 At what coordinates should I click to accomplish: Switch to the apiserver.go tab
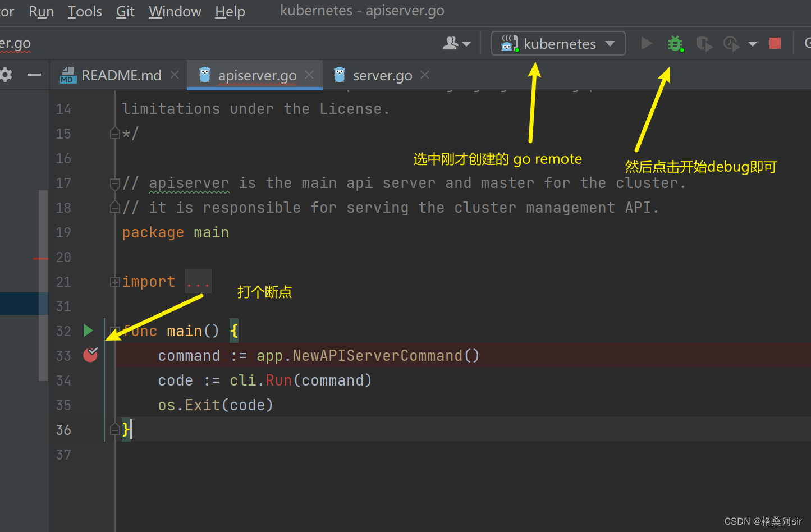(256, 75)
